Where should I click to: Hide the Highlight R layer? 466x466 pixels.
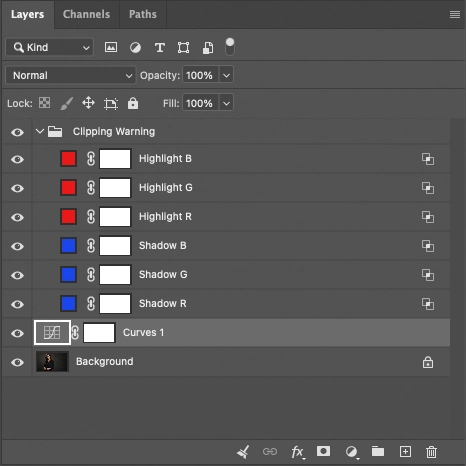coord(17,217)
